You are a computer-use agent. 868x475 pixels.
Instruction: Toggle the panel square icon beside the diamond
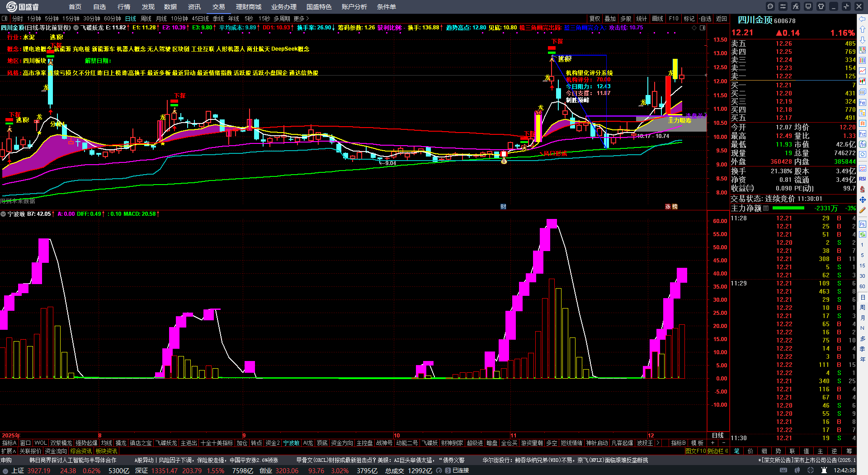coord(703,28)
